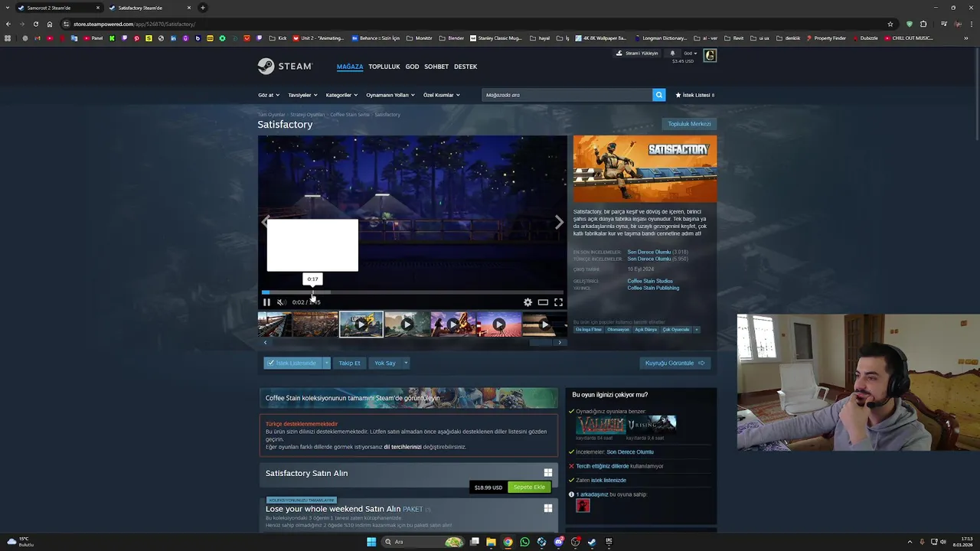Click the friend avatar owning game
Viewport: 980px width, 551px height.
click(x=583, y=505)
